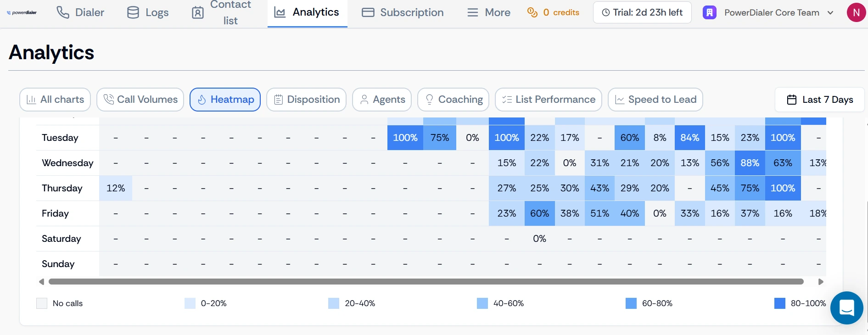Screen dimensions: 868x335
Task: Open the Subscription card icon
Action: (368, 12)
